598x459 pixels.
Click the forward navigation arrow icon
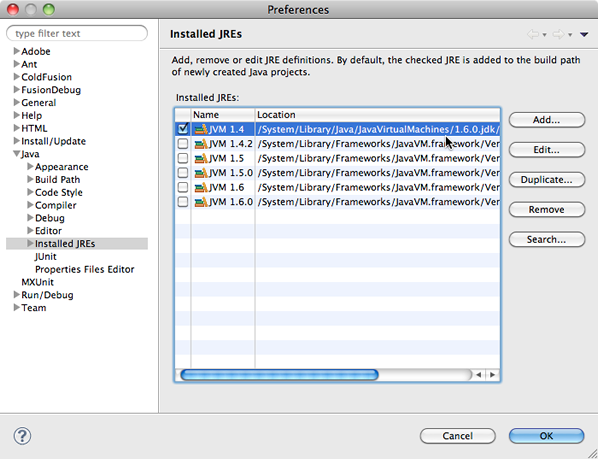point(558,34)
